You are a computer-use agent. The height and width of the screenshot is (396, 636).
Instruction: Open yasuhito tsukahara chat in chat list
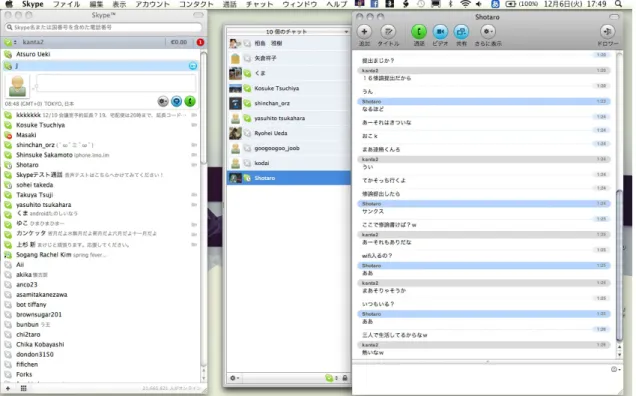pyautogui.click(x=289, y=118)
